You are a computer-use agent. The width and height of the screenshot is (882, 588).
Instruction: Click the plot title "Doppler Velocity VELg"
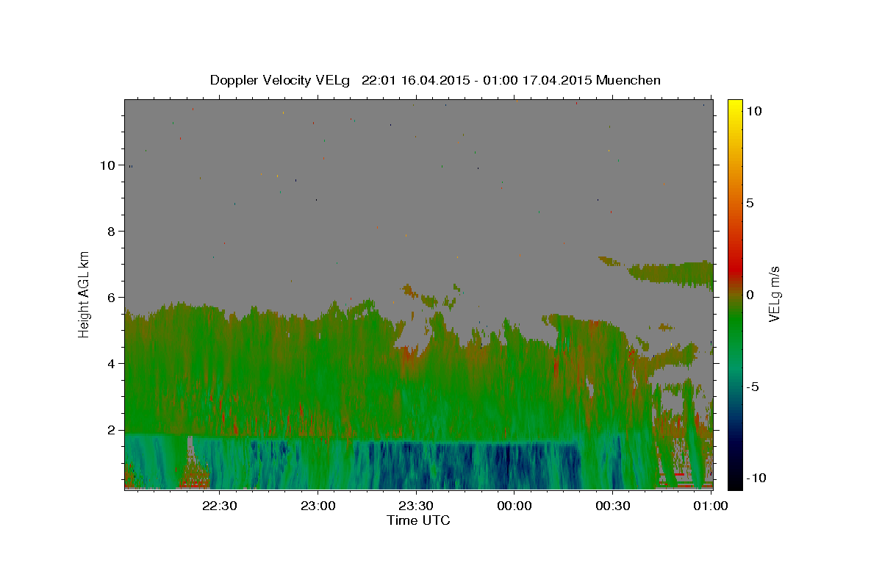pos(282,80)
